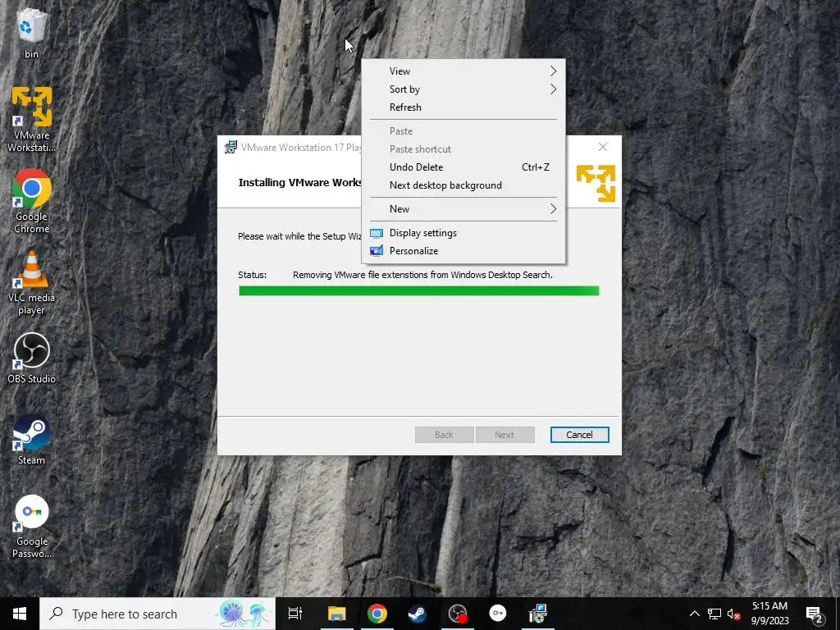Select the OBS Studio desktop shortcut
Image resolution: width=840 pixels, height=630 pixels.
point(31,358)
